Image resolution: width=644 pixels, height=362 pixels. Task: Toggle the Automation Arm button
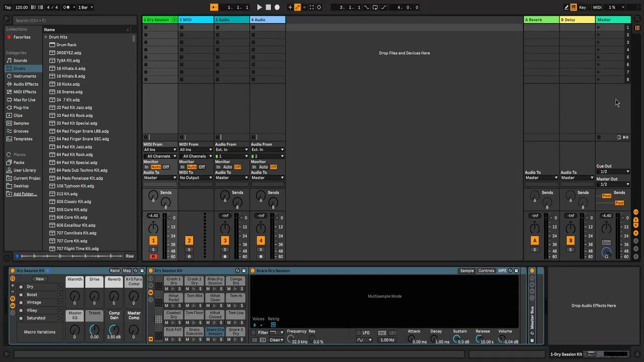(297, 8)
